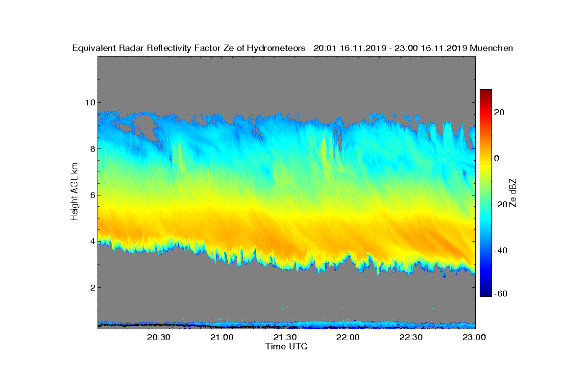Image resolution: width=588 pixels, height=392 pixels.
Task: Click the plot title text
Action: (293, 48)
